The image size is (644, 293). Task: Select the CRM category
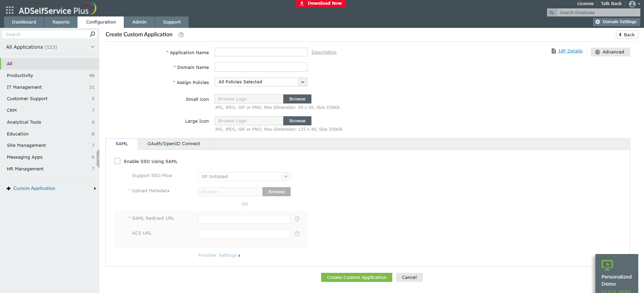50,111
